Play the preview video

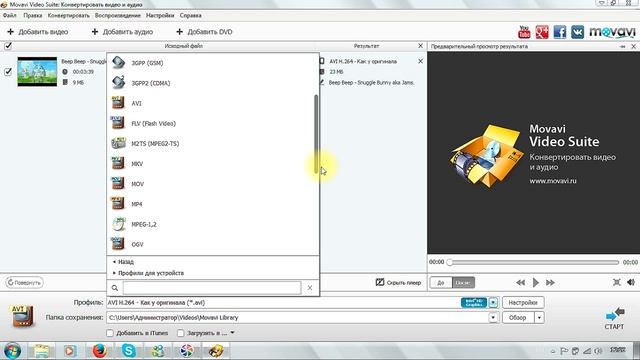pyautogui.click(x=536, y=282)
